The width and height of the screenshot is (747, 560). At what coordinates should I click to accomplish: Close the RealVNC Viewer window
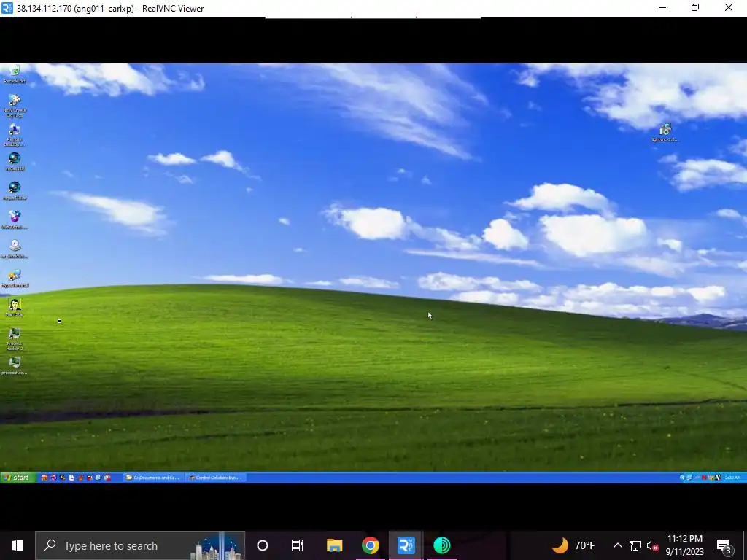729,7
